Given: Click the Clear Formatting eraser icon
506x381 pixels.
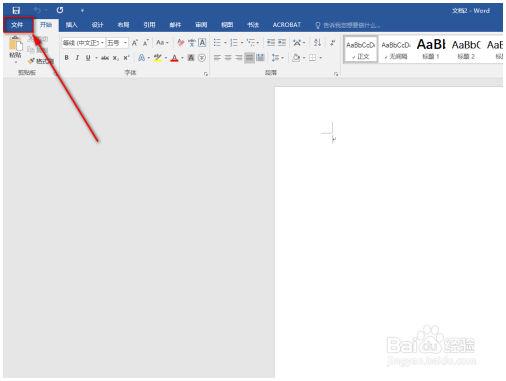Looking at the screenshot, I should 181,43.
